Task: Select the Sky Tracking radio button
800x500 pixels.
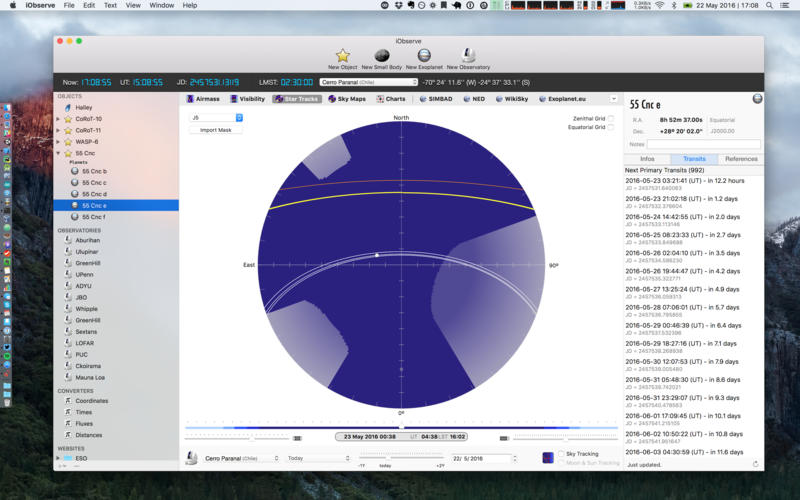Action: 560,454
